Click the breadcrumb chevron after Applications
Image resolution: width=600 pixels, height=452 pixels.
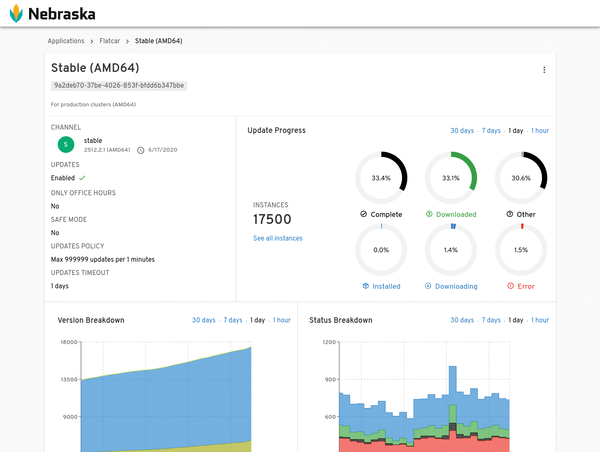coord(92,41)
